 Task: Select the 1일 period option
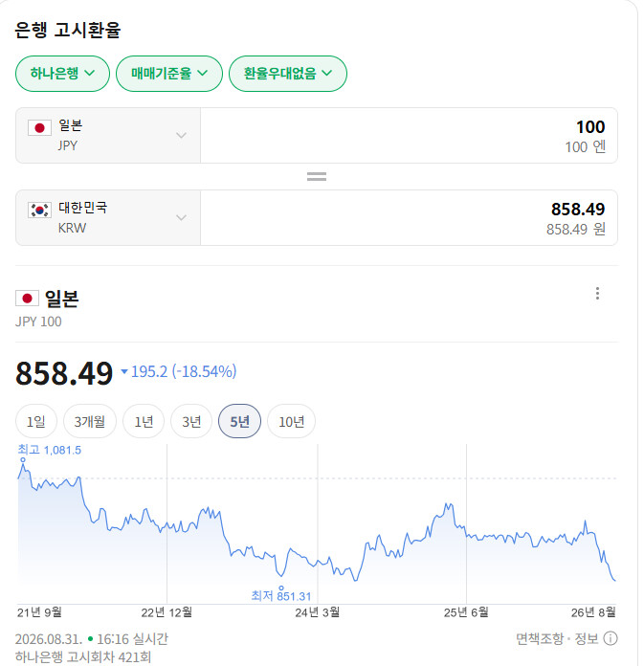tap(36, 421)
